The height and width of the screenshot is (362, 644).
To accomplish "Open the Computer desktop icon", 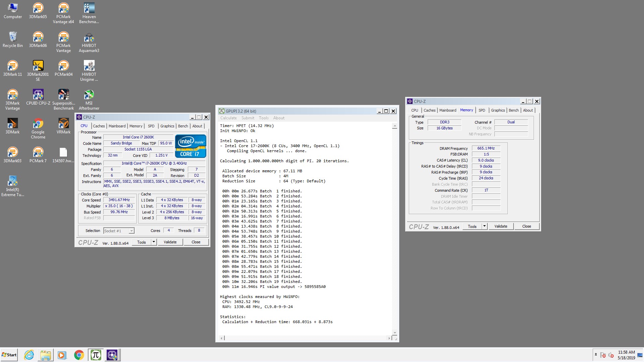I will point(13,11).
